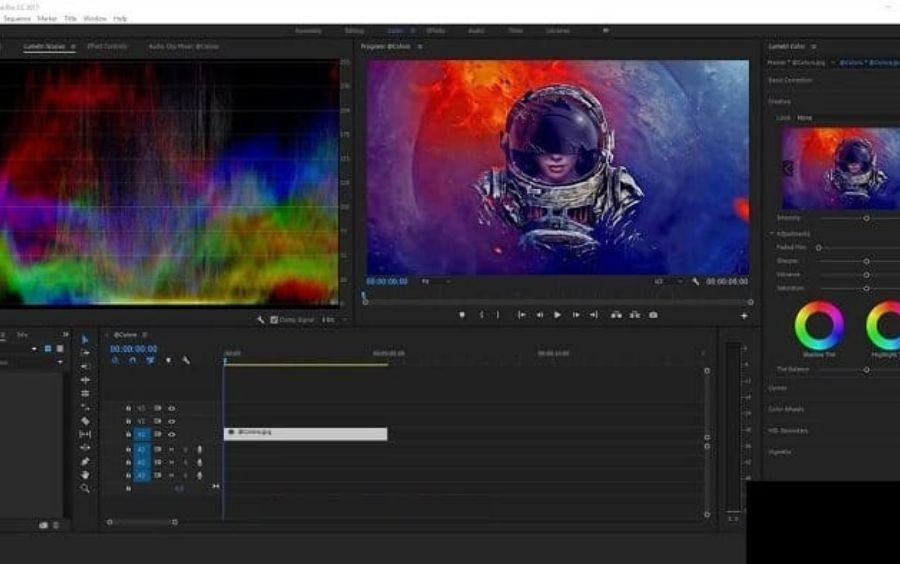Step back one frame in Program monitor
The width and height of the screenshot is (900, 564).
coord(540,315)
